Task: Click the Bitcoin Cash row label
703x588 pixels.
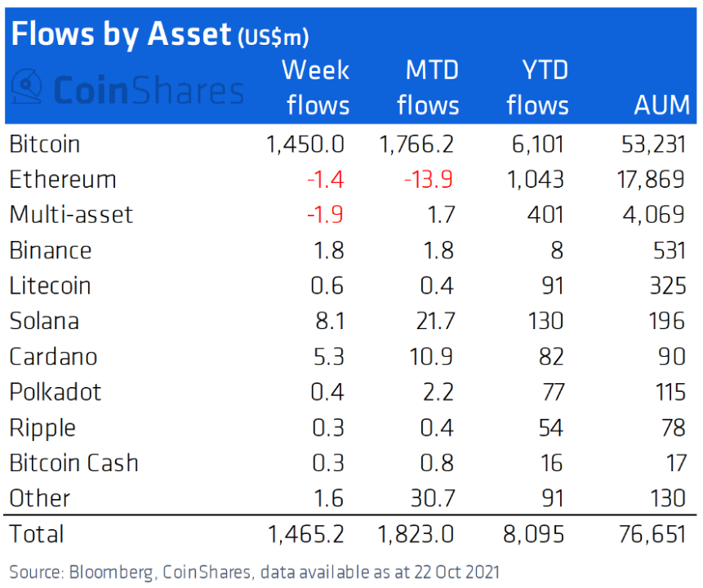Action: pyautogui.click(x=73, y=463)
